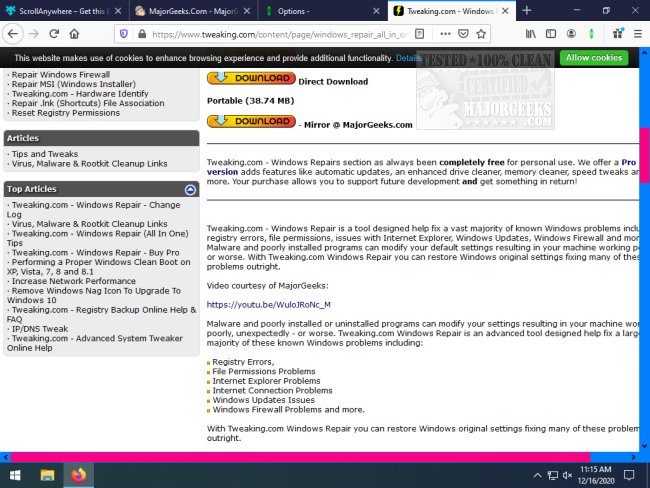Click the muted volume tray icon
The height and width of the screenshot is (488, 650).
click(x=568, y=475)
